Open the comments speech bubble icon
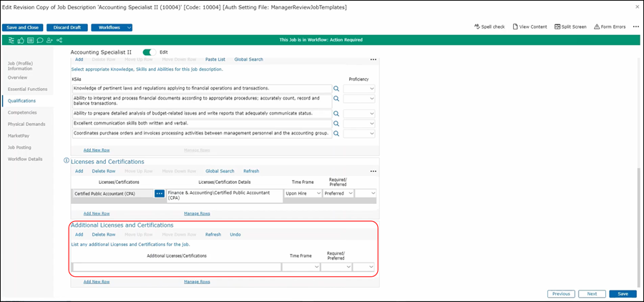 click(39, 40)
